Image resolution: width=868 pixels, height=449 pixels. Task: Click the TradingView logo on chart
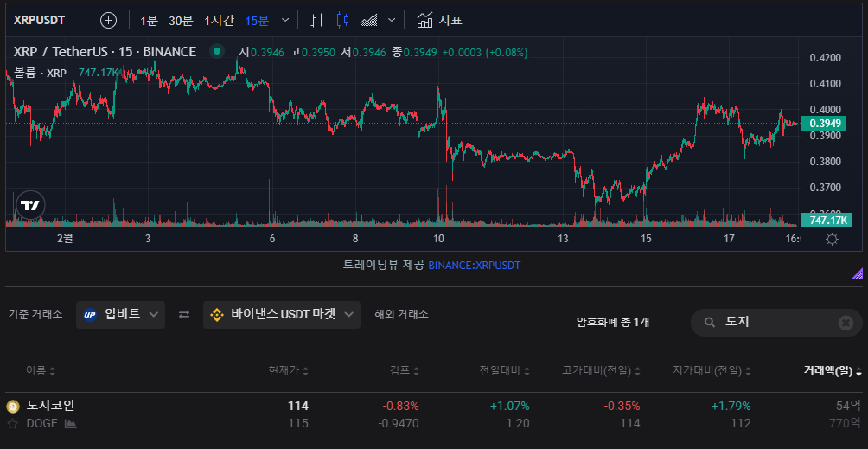(x=30, y=205)
